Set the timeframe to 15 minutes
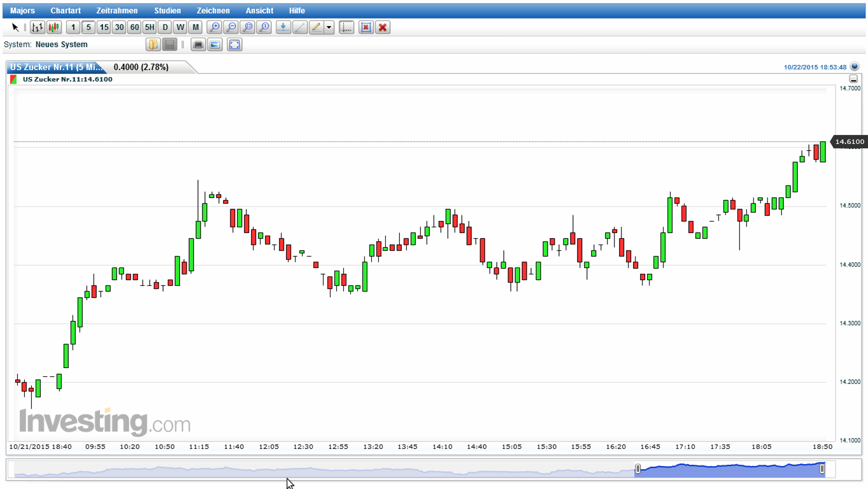Image resolution: width=868 pixels, height=489 pixels. click(104, 27)
